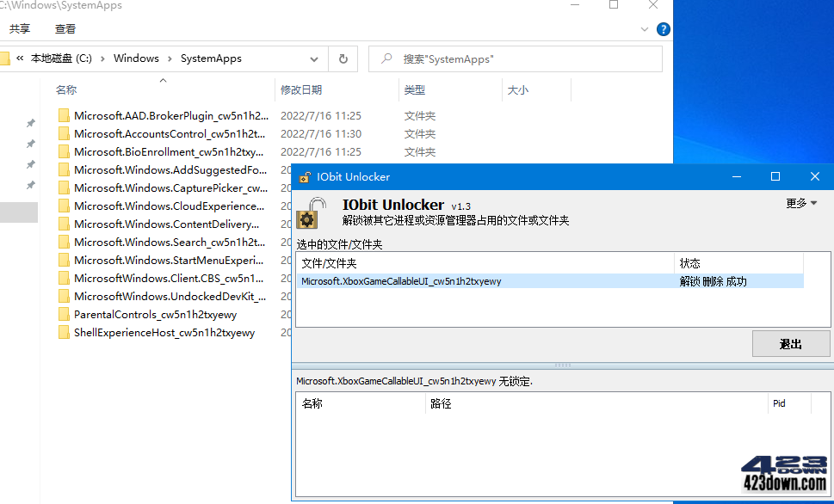The width and height of the screenshot is (834, 504).
Task: Open the address bar history dropdown arrow
Action: pos(313,58)
